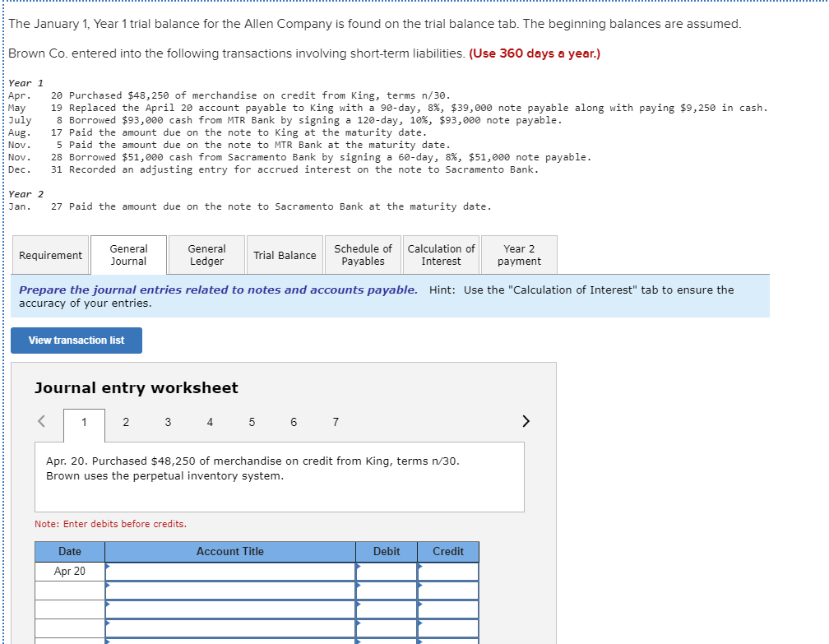Click the Account Title column header

[x=230, y=551]
